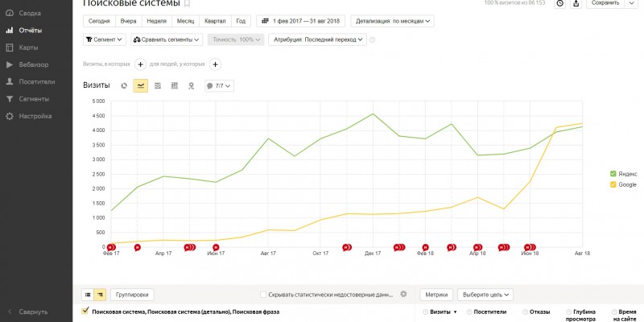
Task: Switch to bar chart view
Action: pos(175,85)
